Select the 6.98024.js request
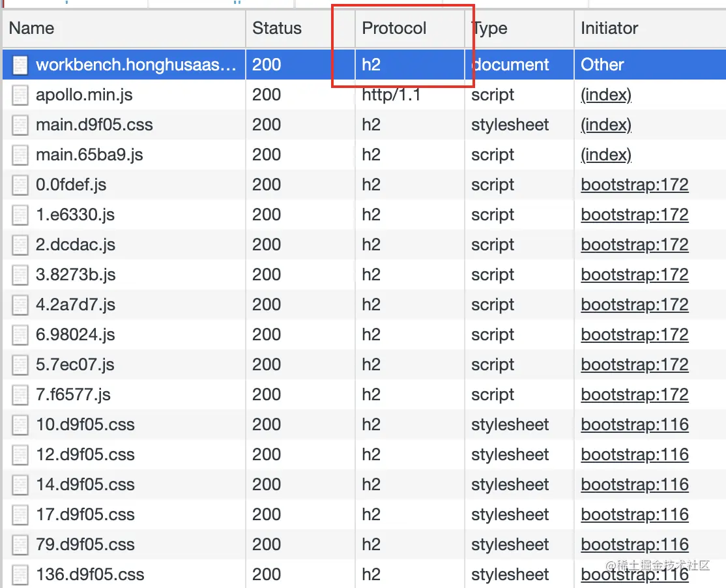 tap(76, 335)
